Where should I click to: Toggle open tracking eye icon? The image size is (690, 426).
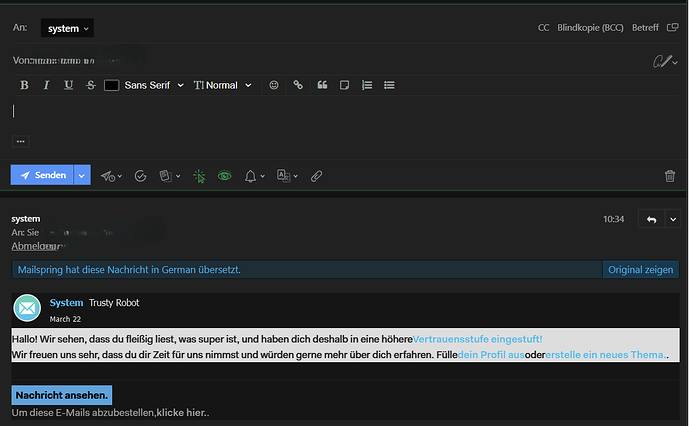tap(225, 176)
